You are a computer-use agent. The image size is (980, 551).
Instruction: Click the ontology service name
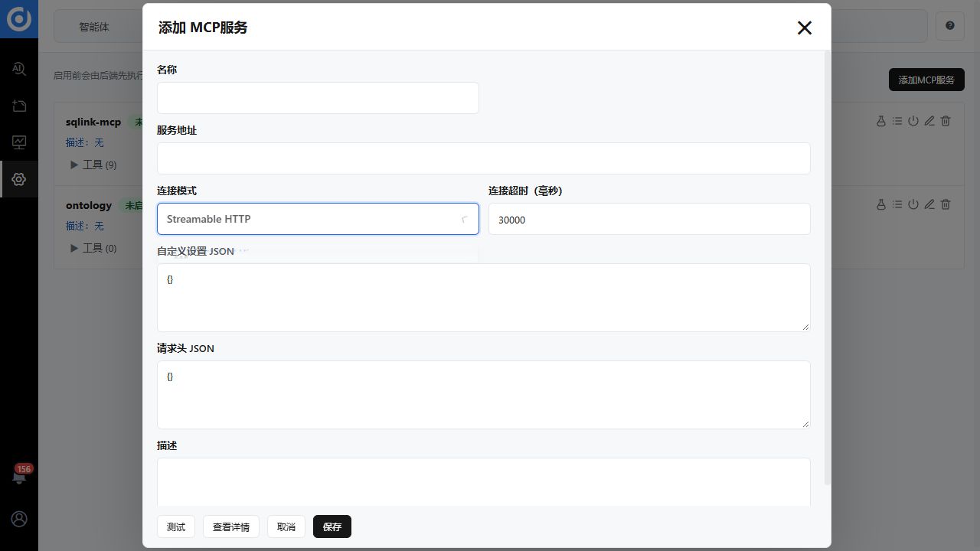[89, 205]
